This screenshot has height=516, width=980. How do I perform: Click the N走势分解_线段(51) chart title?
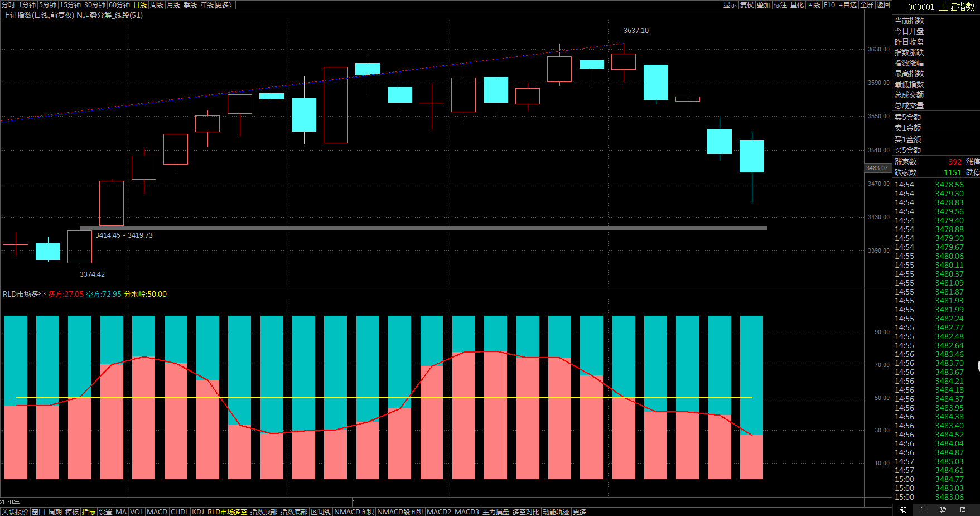pyautogui.click(x=109, y=15)
